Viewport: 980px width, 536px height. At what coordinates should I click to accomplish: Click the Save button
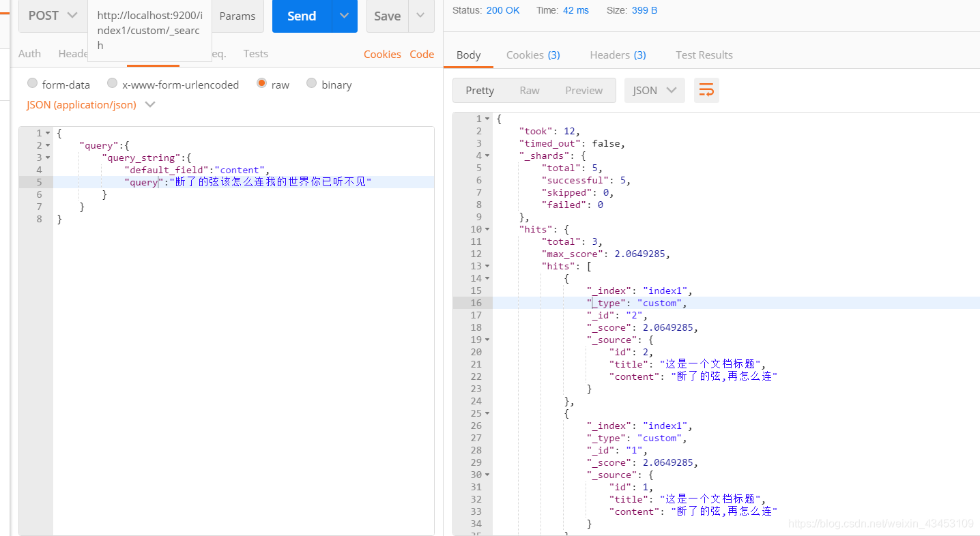click(x=387, y=16)
